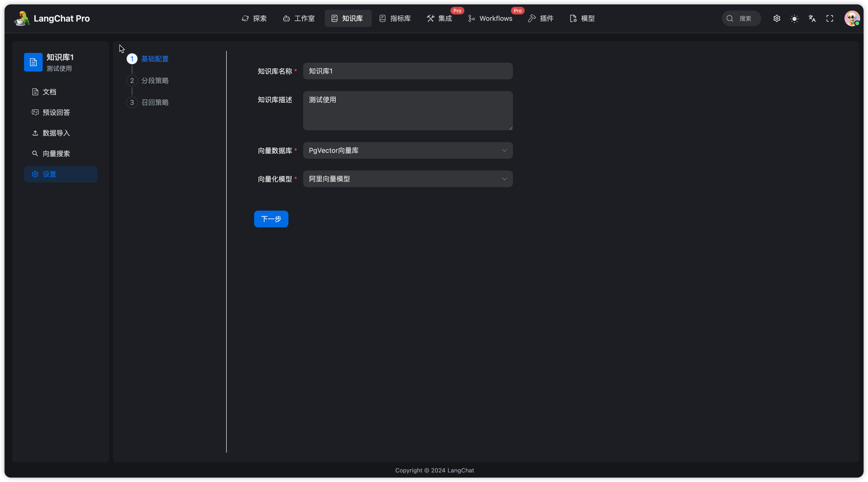
Task: Open the 探索 explore tab
Action: [254, 19]
